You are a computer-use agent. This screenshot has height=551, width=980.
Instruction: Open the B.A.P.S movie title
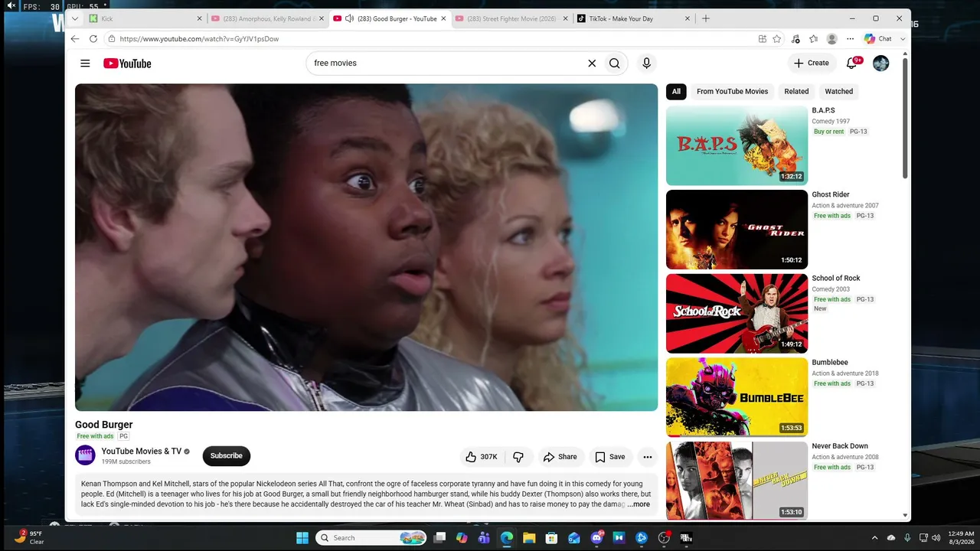pos(823,110)
